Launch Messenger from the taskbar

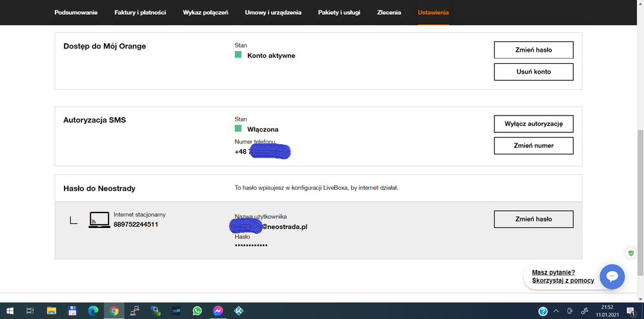217,311
